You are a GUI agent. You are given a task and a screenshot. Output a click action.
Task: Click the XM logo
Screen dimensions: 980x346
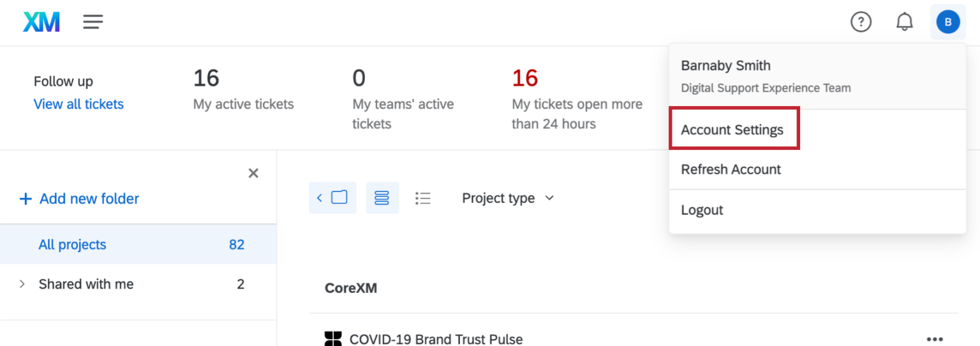click(x=41, y=22)
